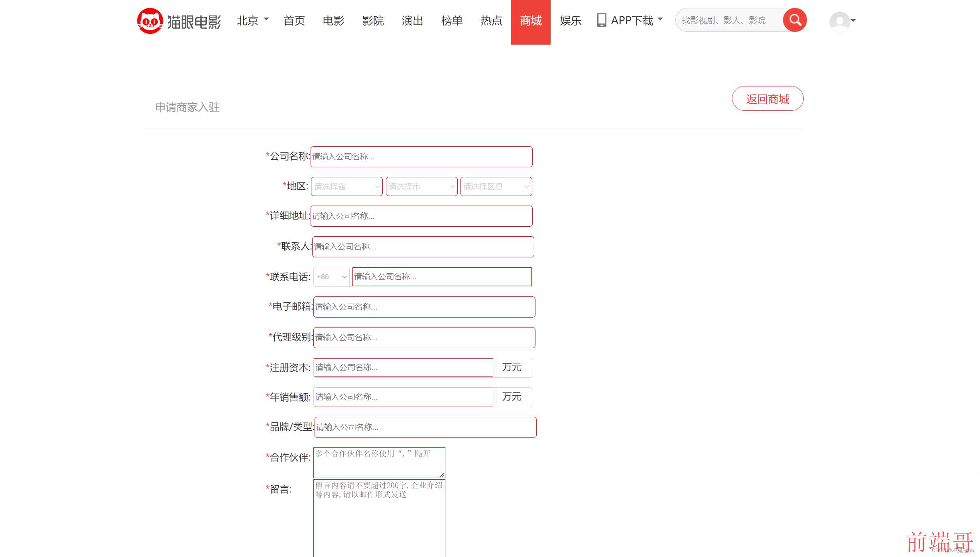
Task: Click the red search magnifier button
Action: (x=795, y=20)
